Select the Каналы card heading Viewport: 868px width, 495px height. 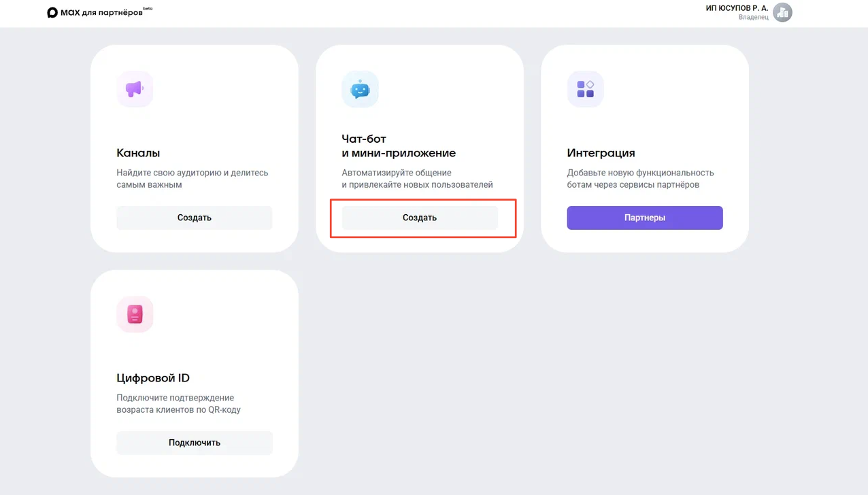(138, 153)
